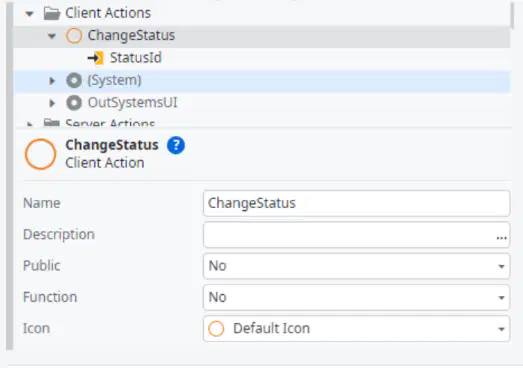Edit the Name field
The height and width of the screenshot is (368, 523).
(356, 203)
